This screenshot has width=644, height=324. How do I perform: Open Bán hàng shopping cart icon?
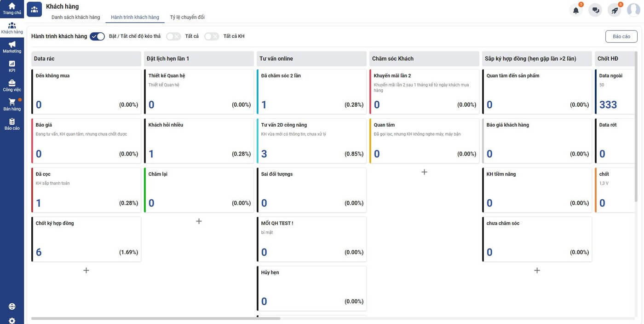pos(12,103)
